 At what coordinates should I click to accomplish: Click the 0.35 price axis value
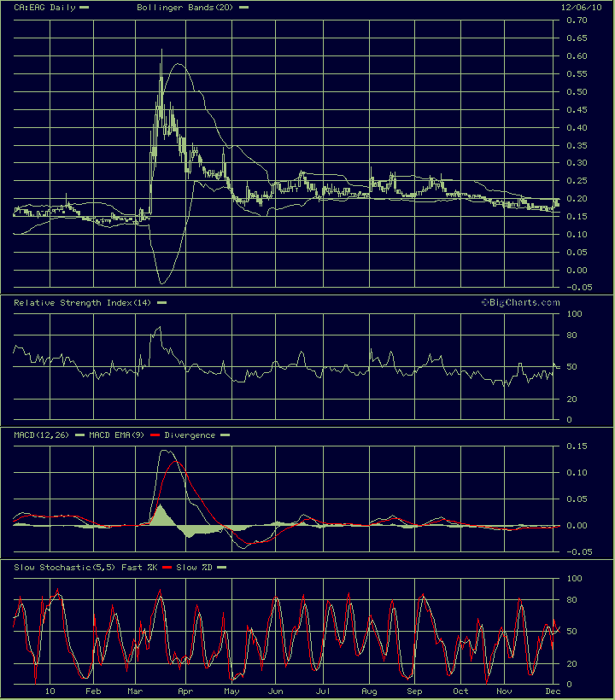pyautogui.click(x=577, y=145)
